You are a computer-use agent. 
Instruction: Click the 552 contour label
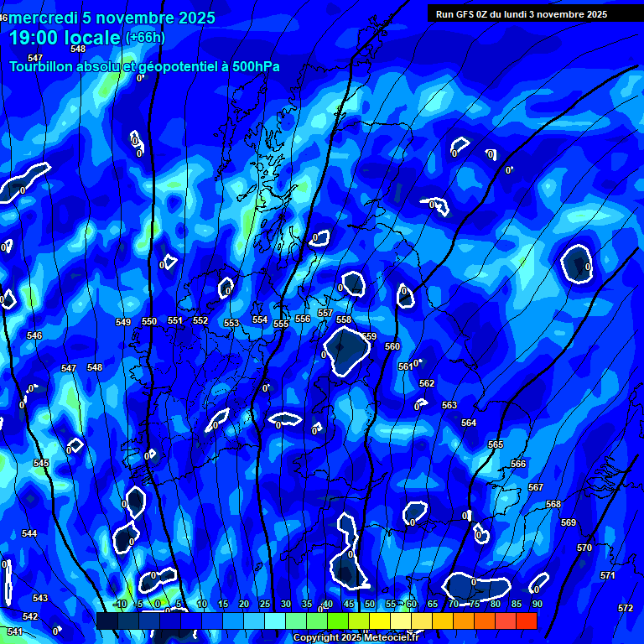(x=200, y=320)
